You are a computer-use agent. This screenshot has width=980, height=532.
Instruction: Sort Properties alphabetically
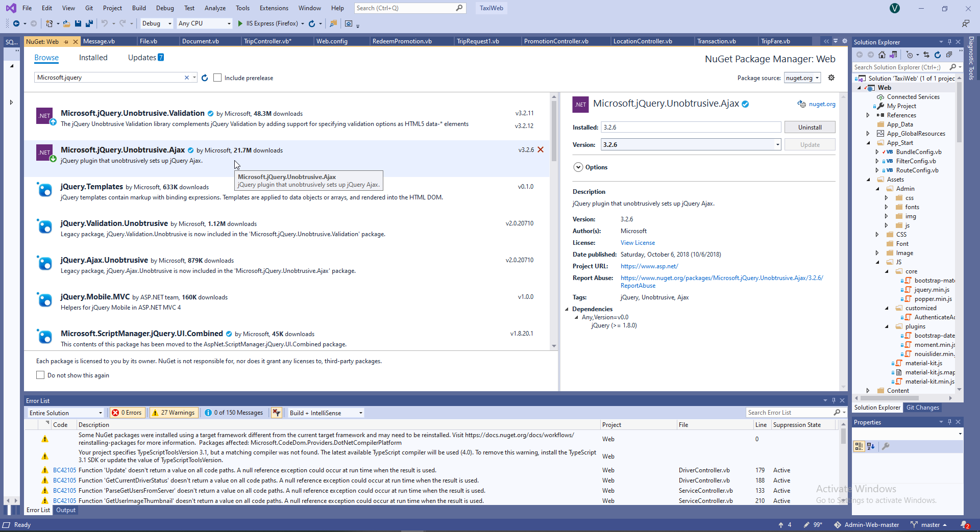tap(871, 446)
